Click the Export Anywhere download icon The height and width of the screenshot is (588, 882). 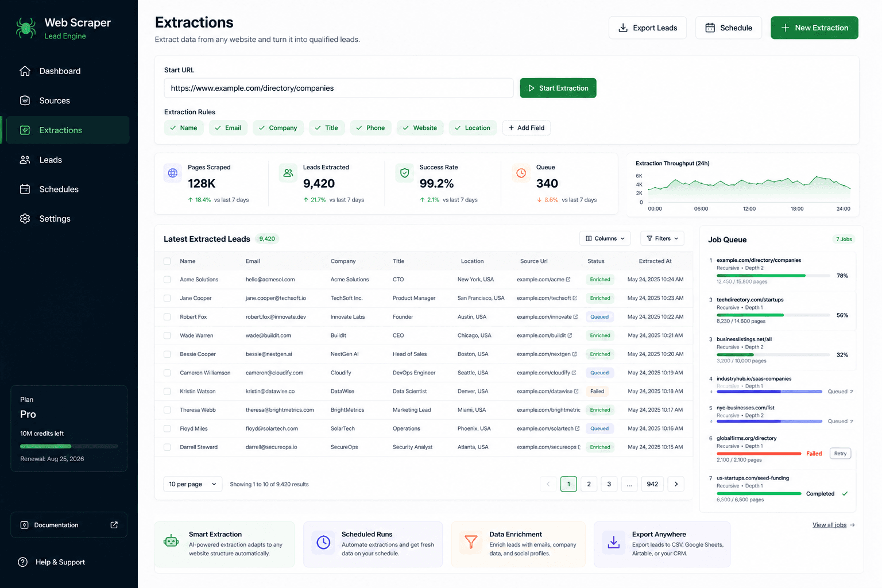tap(614, 542)
